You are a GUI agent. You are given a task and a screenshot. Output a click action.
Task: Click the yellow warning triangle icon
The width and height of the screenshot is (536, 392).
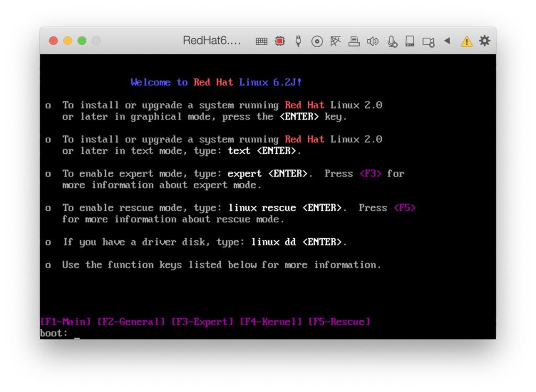466,41
